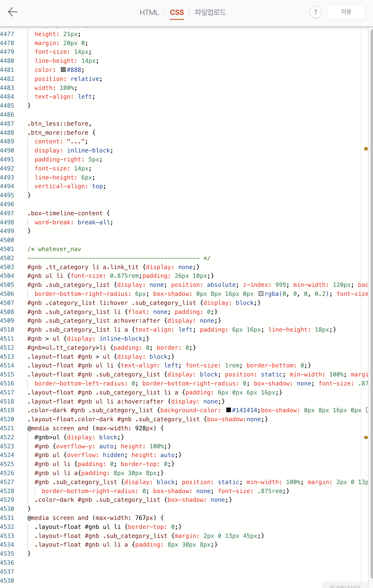The width and height of the screenshot is (373, 588).
Task: Click the '.layout-float #gnb ul li {text-align' rule
Action: tap(169, 365)
